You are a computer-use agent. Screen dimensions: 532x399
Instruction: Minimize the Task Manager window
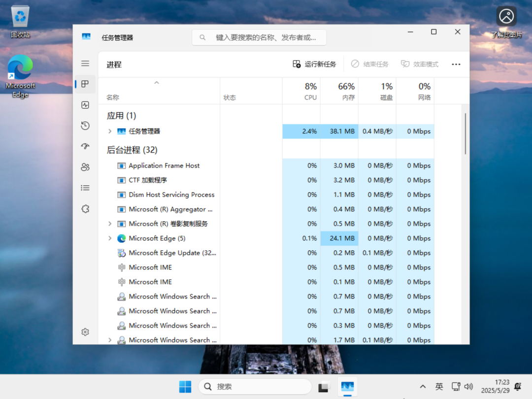click(x=410, y=32)
